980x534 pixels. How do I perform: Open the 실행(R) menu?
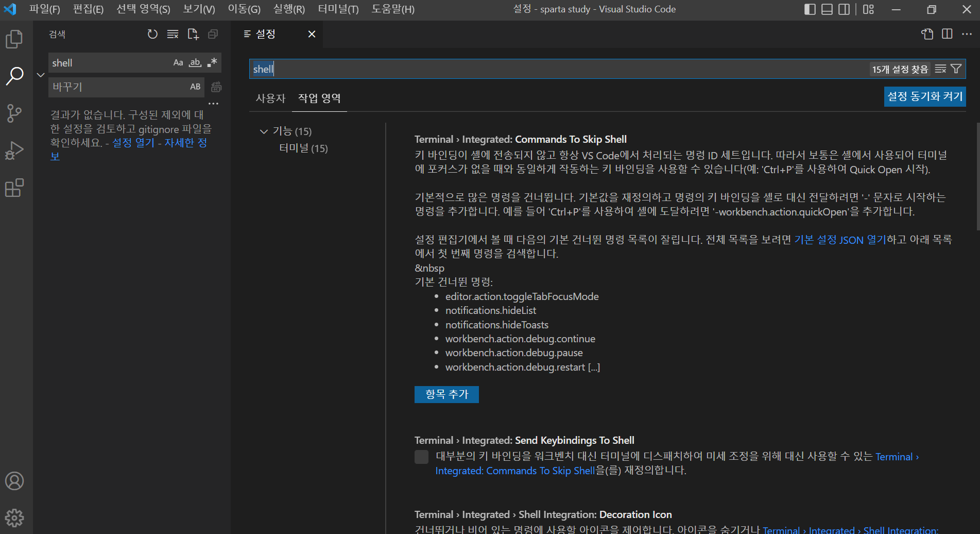(x=289, y=9)
